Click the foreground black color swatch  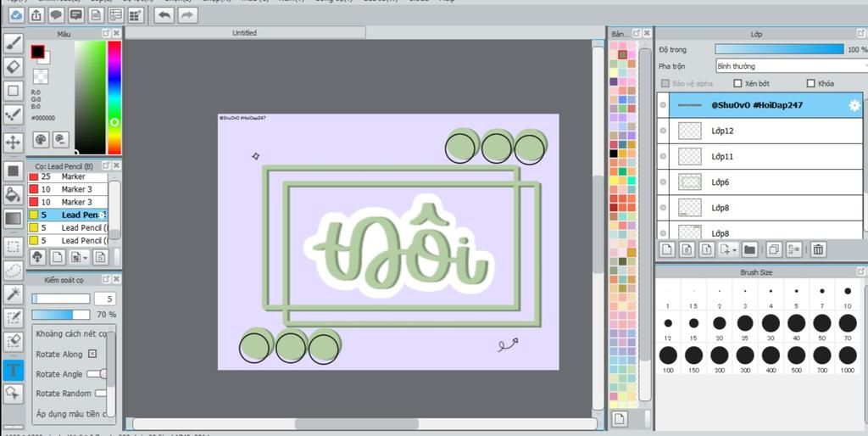coord(37,52)
